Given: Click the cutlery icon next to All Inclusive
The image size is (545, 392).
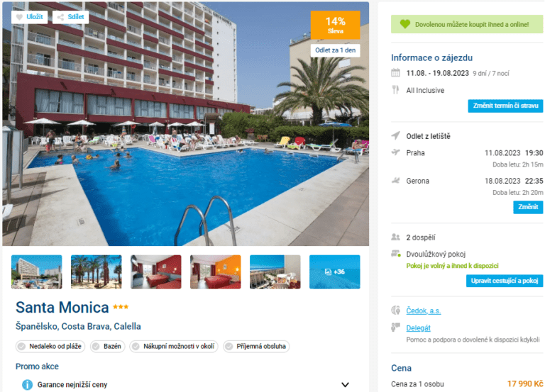Looking at the screenshot, I should coord(395,90).
